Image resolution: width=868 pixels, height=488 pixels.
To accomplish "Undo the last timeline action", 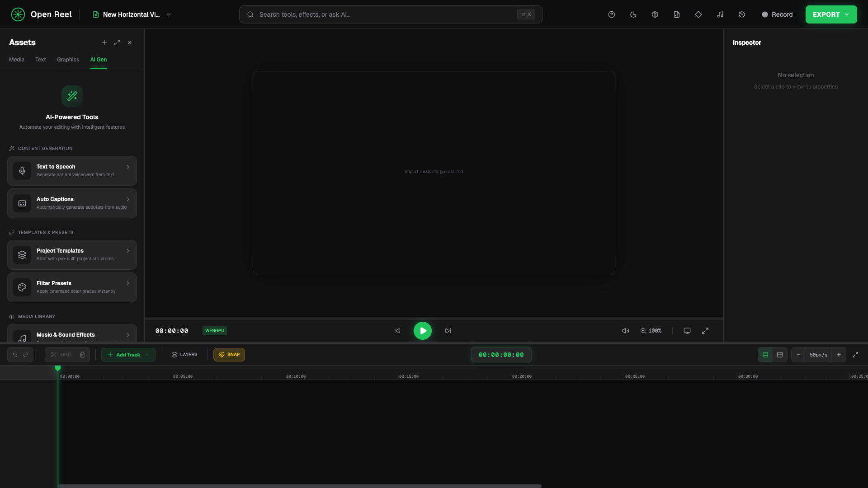I will (15, 355).
